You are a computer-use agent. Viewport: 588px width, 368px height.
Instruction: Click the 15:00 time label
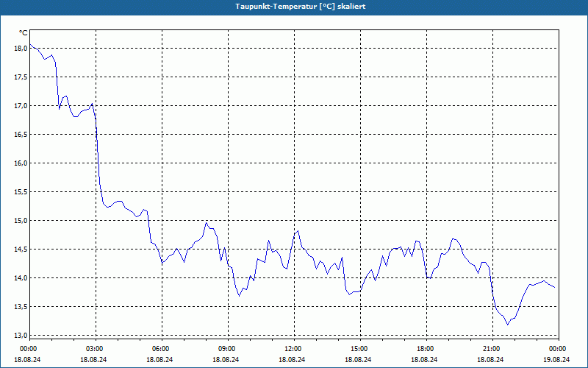click(360, 349)
